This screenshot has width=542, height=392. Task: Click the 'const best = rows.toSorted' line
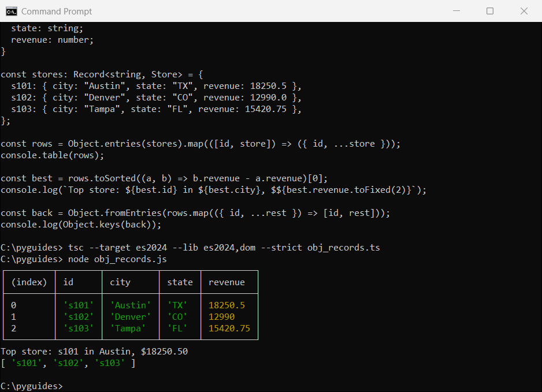(164, 178)
